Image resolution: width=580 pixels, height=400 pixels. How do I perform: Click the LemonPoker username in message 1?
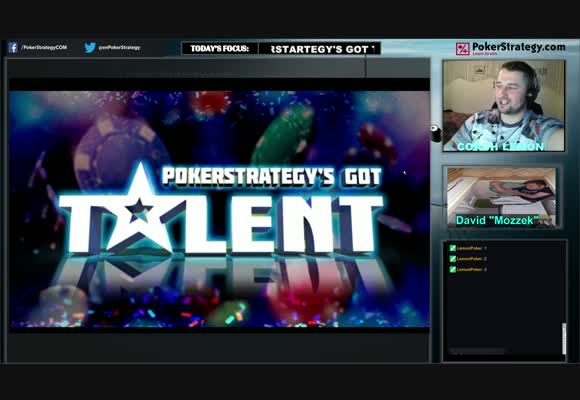469,248
